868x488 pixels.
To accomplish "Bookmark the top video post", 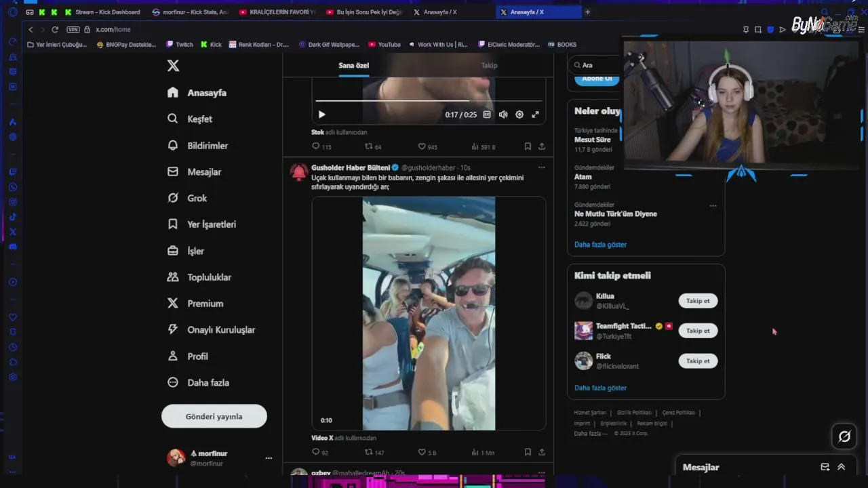I will (x=528, y=146).
